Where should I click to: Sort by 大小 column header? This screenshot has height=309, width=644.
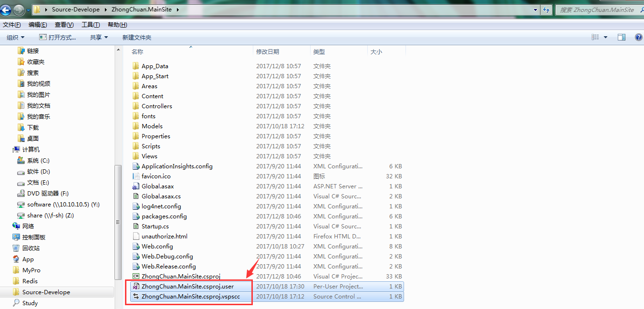coord(376,51)
